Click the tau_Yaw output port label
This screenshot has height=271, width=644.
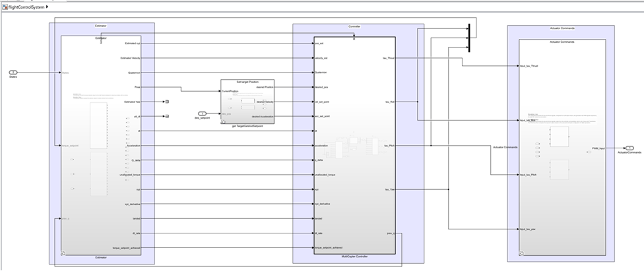click(390, 190)
